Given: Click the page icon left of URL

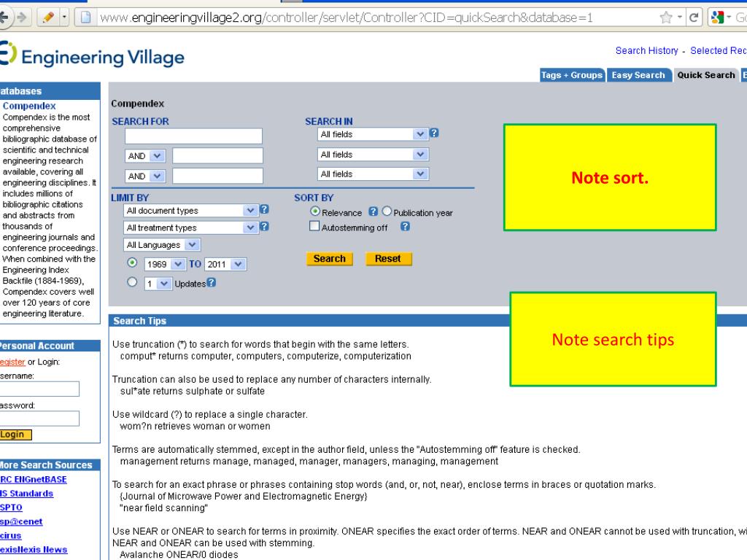Looking at the screenshot, I should click(x=86, y=17).
